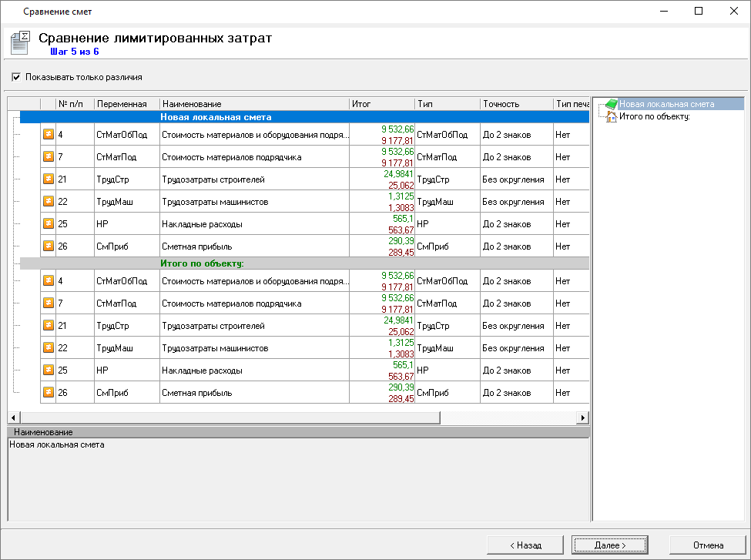Click the orange icon for СтМатПод under Итого по объекту

[48, 303]
